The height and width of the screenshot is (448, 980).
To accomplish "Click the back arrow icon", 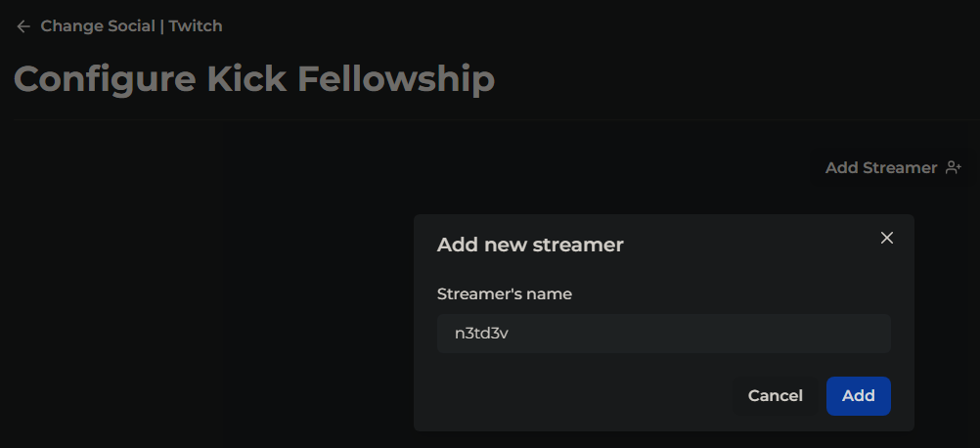I will (23, 26).
